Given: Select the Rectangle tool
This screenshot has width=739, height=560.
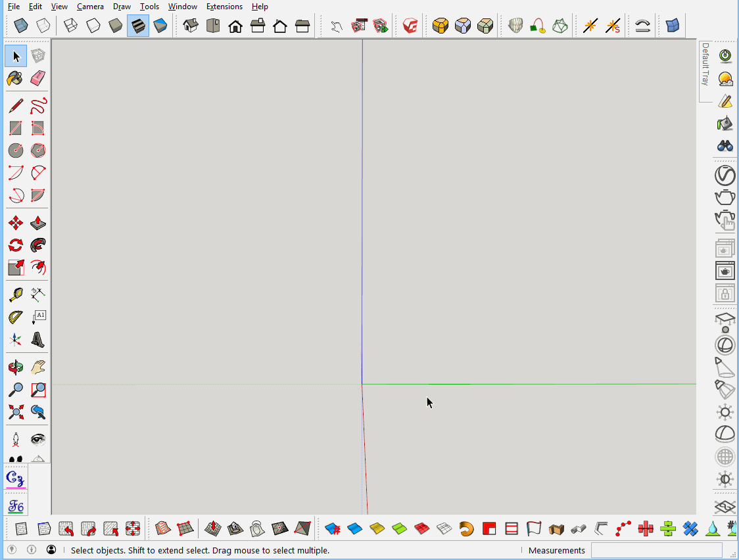Looking at the screenshot, I should (x=15, y=128).
